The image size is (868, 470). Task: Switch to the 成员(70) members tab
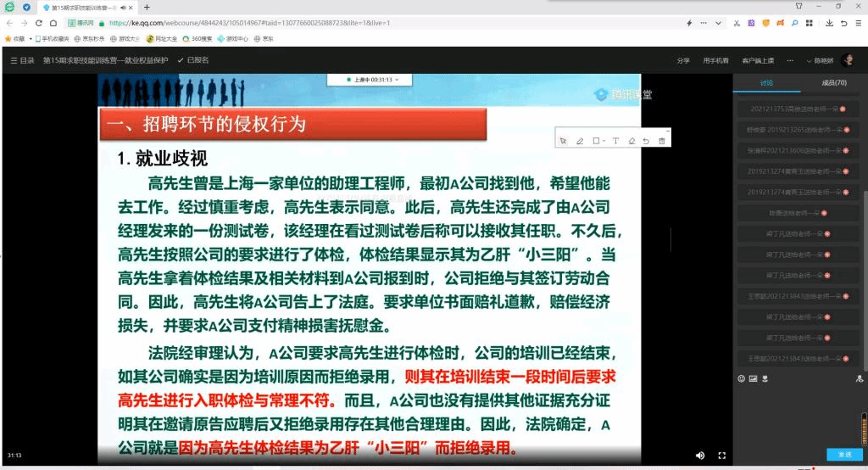[x=834, y=83]
